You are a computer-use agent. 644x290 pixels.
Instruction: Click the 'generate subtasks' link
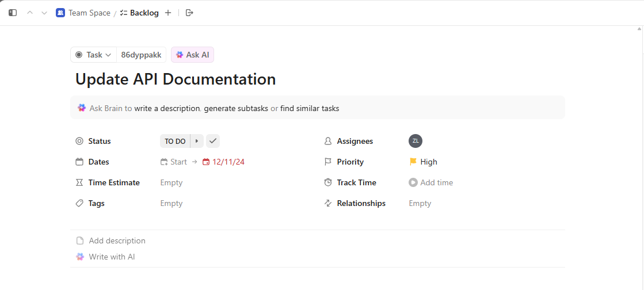tap(236, 108)
